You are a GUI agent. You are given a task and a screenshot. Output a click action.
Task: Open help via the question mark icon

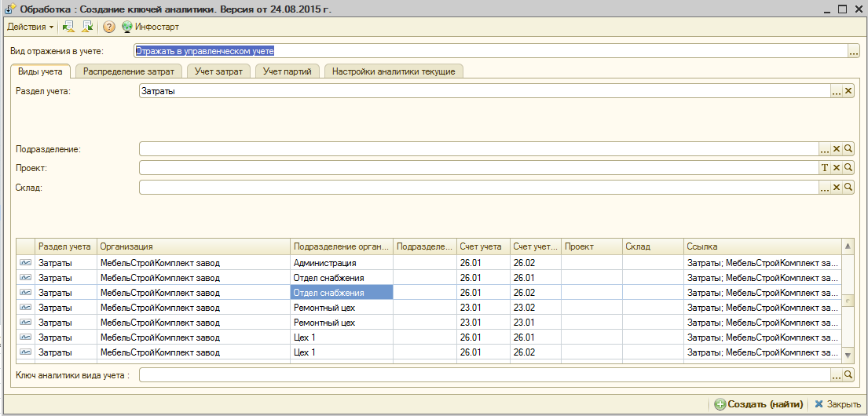point(109,27)
